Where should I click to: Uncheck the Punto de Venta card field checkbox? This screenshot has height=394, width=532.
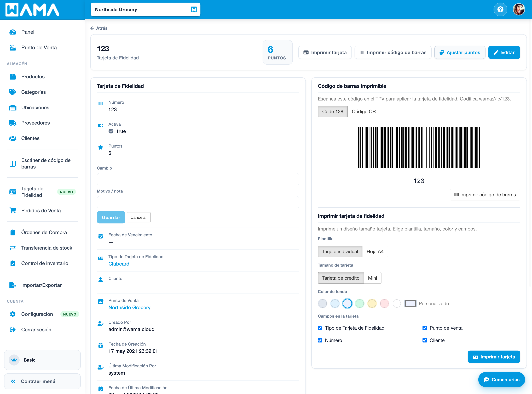click(x=425, y=328)
